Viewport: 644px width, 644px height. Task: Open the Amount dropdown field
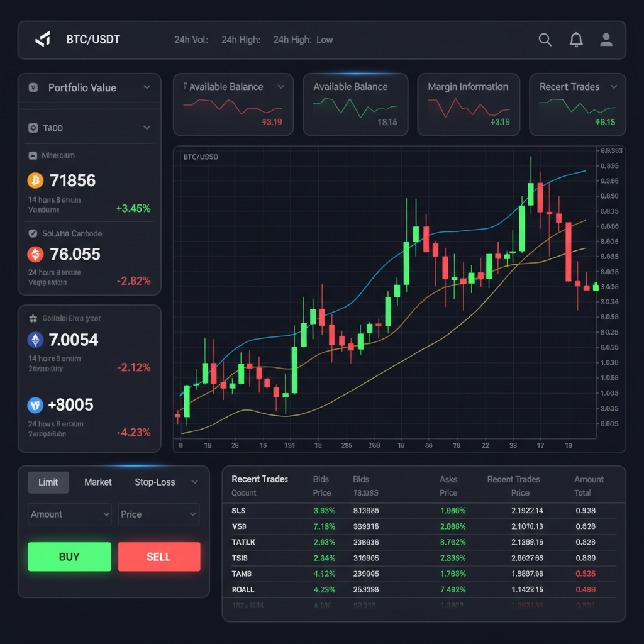pyautogui.click(x=70, y=514)
